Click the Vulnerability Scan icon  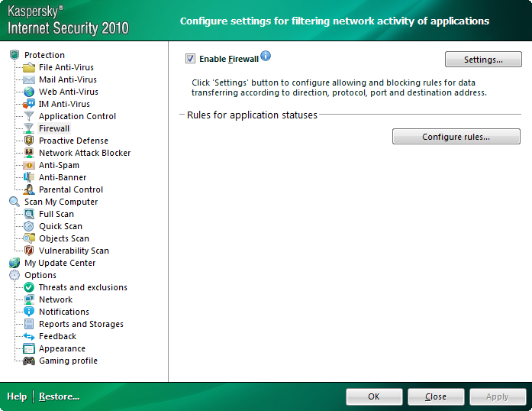click(x=29, y=251)
